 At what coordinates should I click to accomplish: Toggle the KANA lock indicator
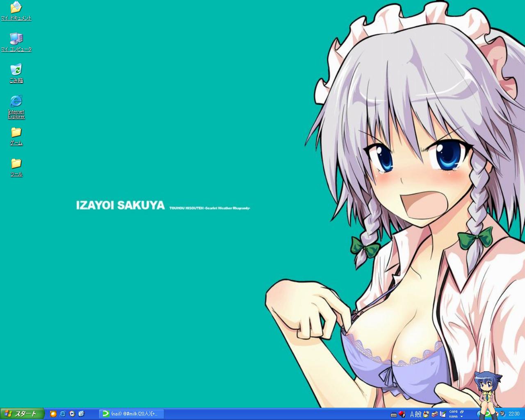453,417
